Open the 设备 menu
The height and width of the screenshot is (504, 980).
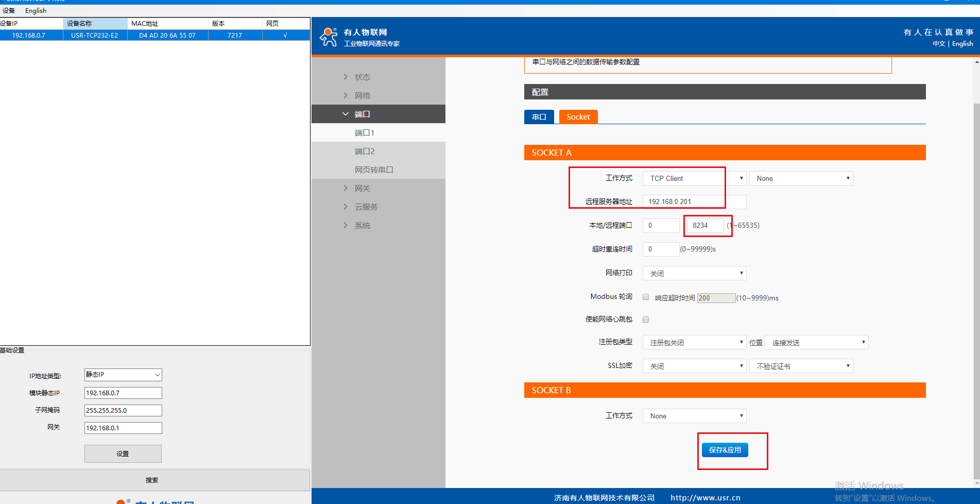click(x=9, y=11)
